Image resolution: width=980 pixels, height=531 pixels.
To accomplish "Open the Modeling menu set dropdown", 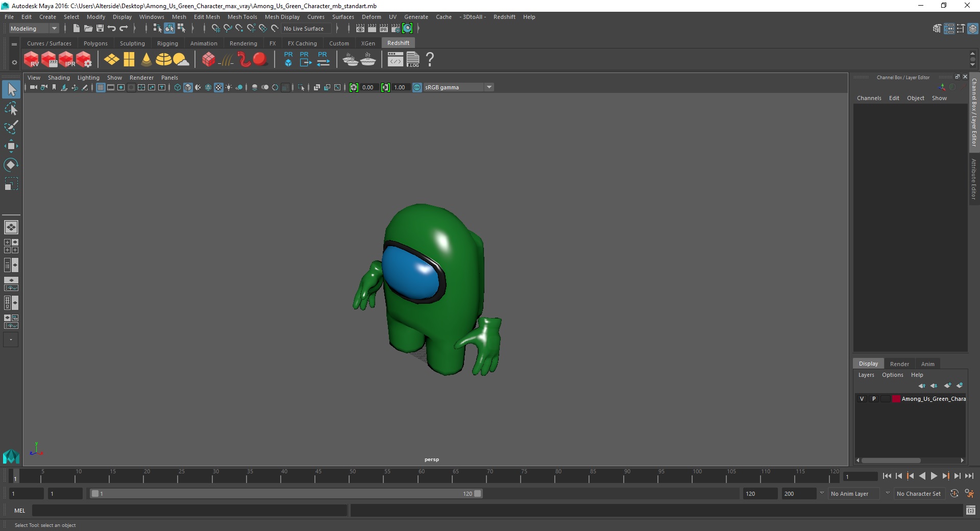I will click(x=34, y=29).
